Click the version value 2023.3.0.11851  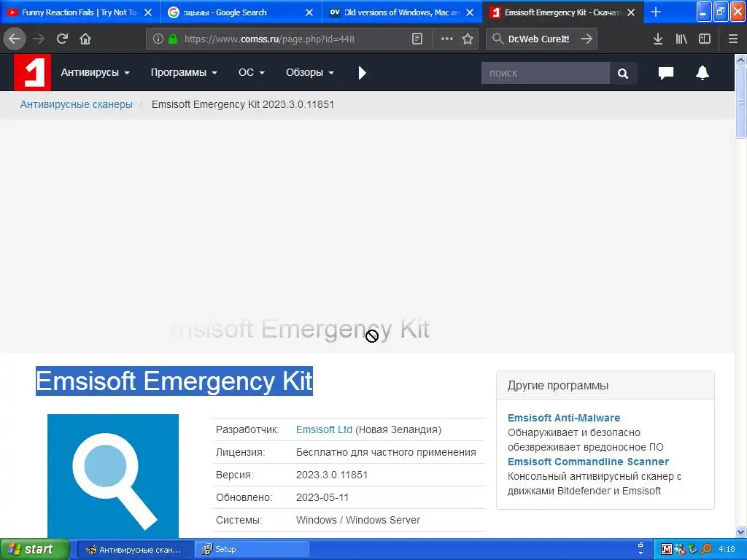332,475
